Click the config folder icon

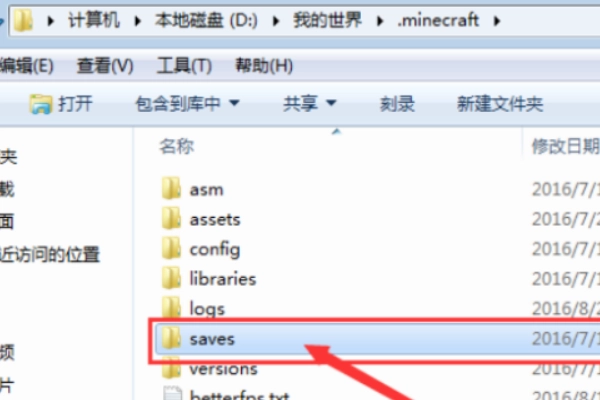172,249
